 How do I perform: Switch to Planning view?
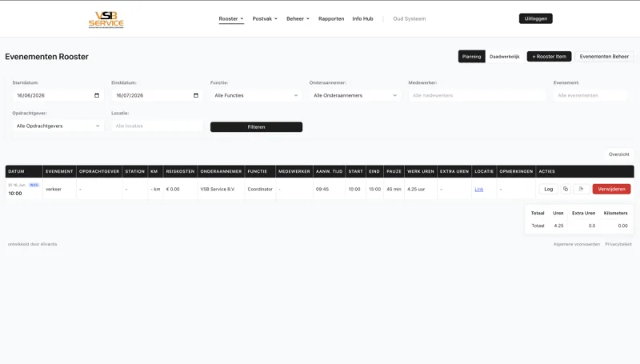(471, 57)
